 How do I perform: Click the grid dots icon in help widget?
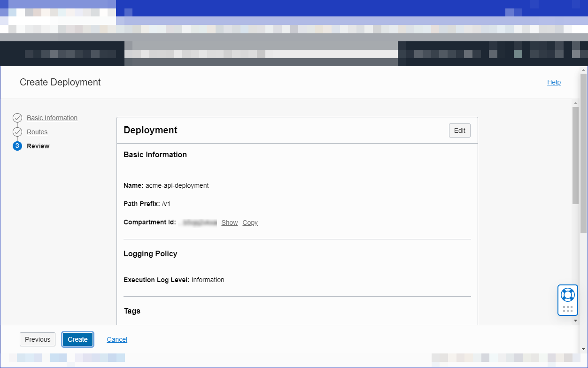tap(567, 310)
